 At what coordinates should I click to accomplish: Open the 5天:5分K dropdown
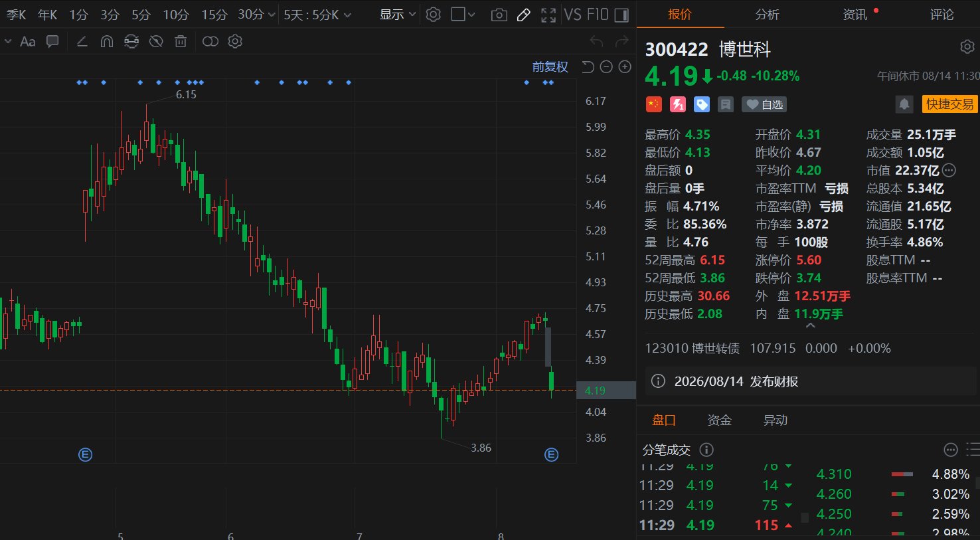click(x=317, y=15)
